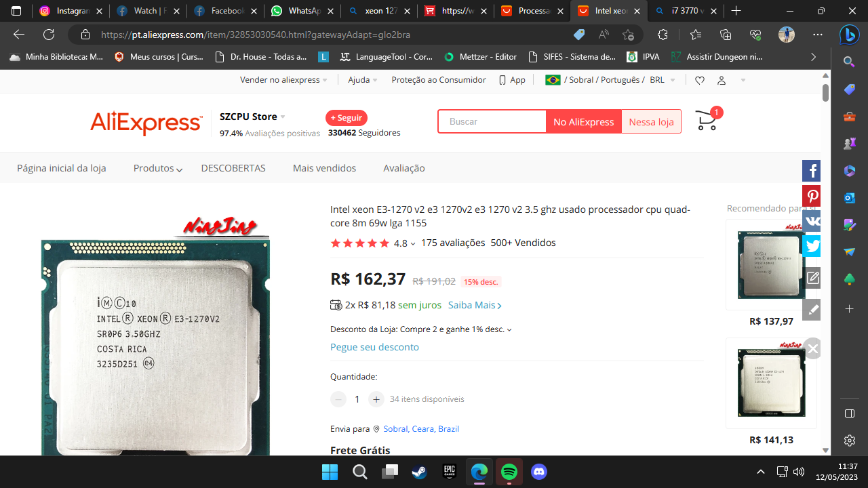
Task: Switch to the i7 3770 search tab
Action: click(x=686, y=11)
